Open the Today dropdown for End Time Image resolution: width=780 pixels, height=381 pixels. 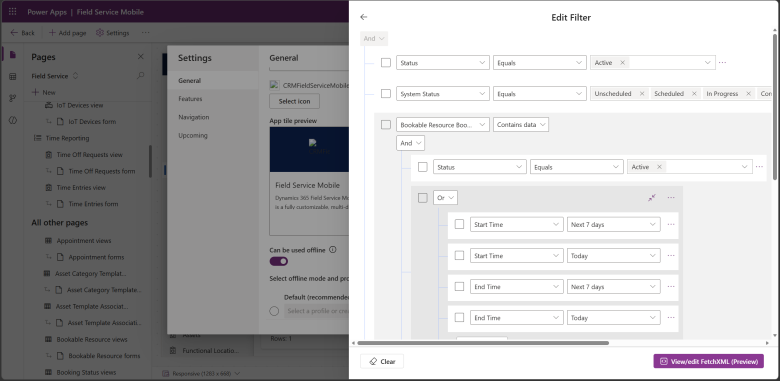(x=614, y=317)
